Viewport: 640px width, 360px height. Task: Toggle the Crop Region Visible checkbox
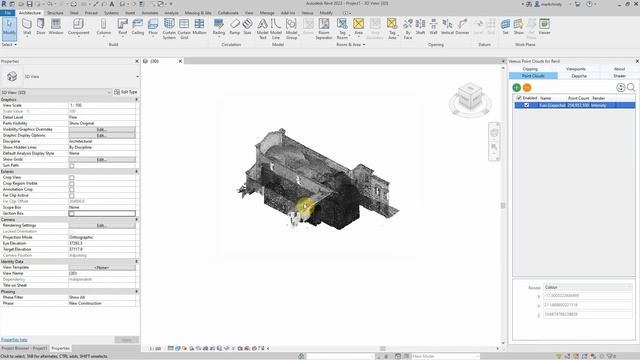click(x=72, y=184)
